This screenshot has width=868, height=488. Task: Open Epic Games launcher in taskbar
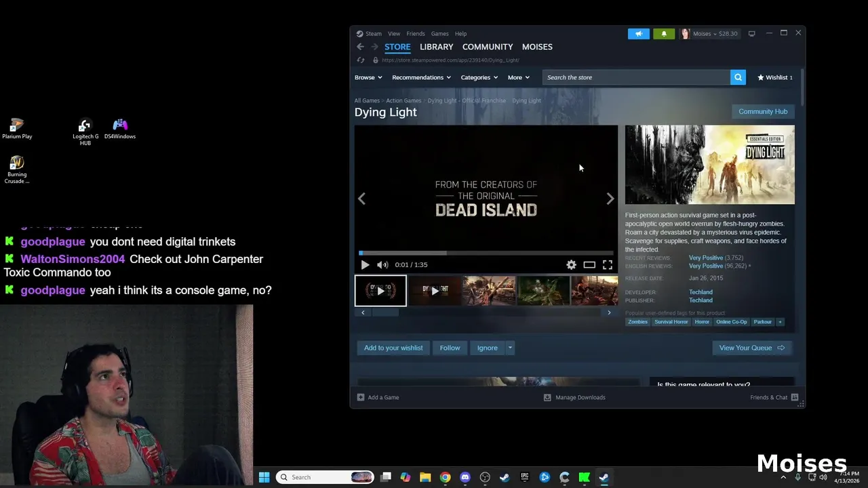(525, 477)
